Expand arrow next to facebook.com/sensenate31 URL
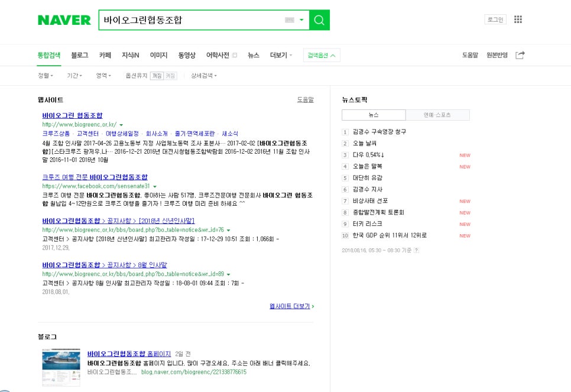The width and height of the screenshot is (571, 392). pyautogui.click(x=155, y=186)
